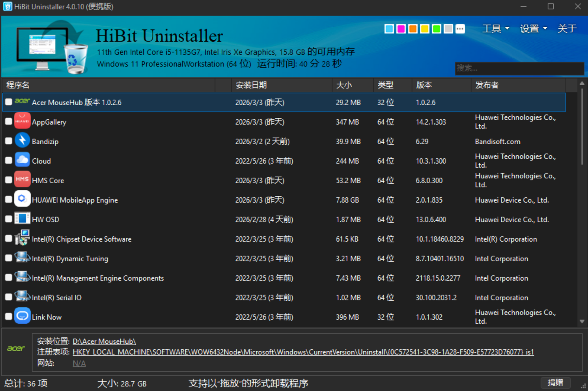
Task: Select the gray theme color swatch
Action: (x=448, y=29)
